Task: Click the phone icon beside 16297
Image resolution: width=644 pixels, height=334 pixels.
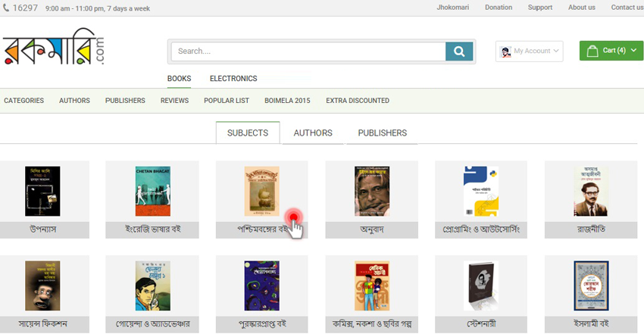Action: pyautogui.click(x=7, y=8)
